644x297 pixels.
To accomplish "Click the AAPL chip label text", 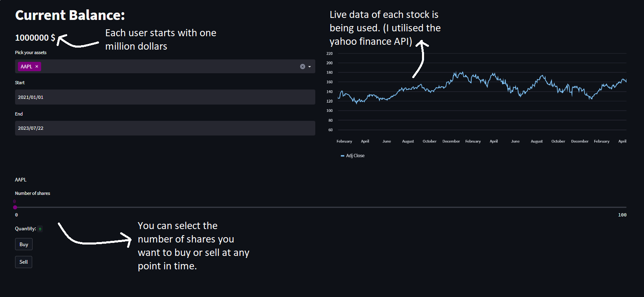I will [26, 67].
